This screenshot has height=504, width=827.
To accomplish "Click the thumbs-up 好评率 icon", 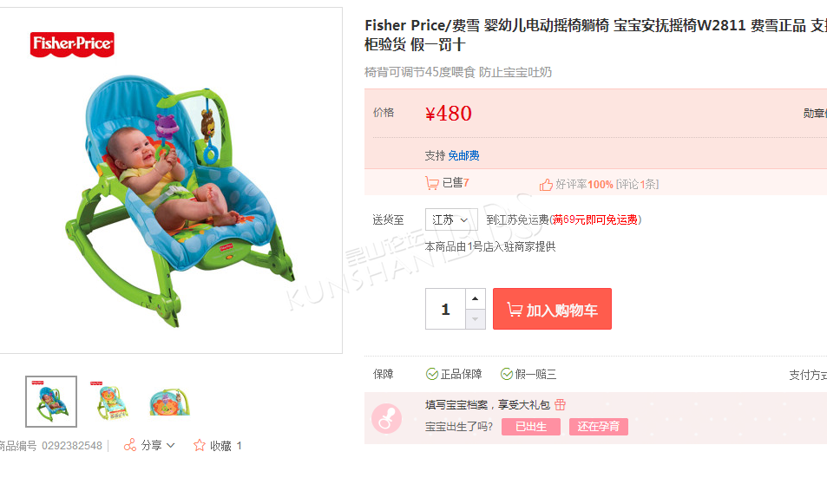I will click(546, 185).
